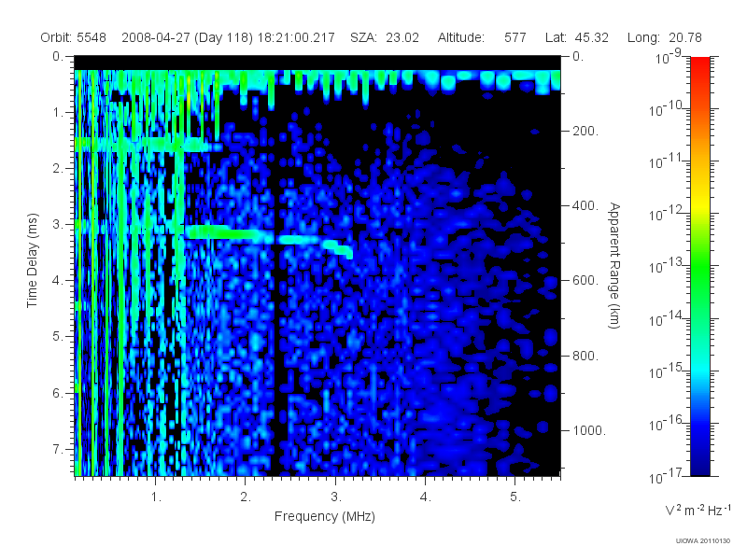Screen dimensions: 747x560
Task: Click the '6.' time delay tick label
Action: 58,393
